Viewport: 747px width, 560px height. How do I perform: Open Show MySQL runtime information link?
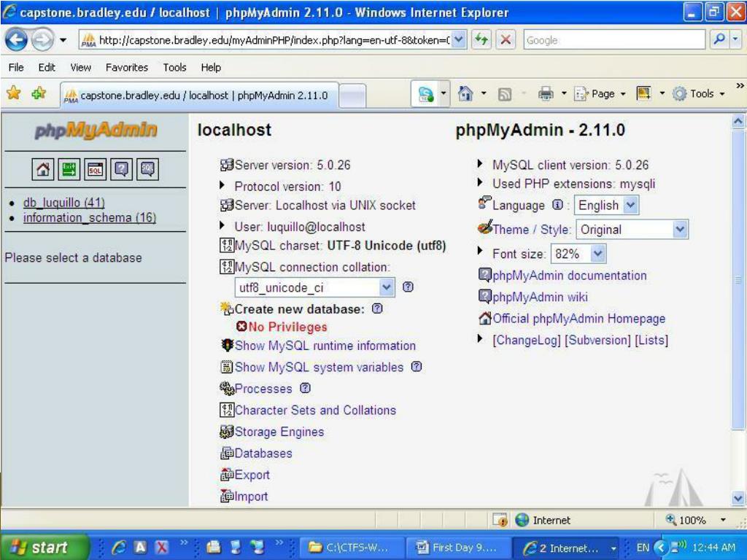click(325, 346)
